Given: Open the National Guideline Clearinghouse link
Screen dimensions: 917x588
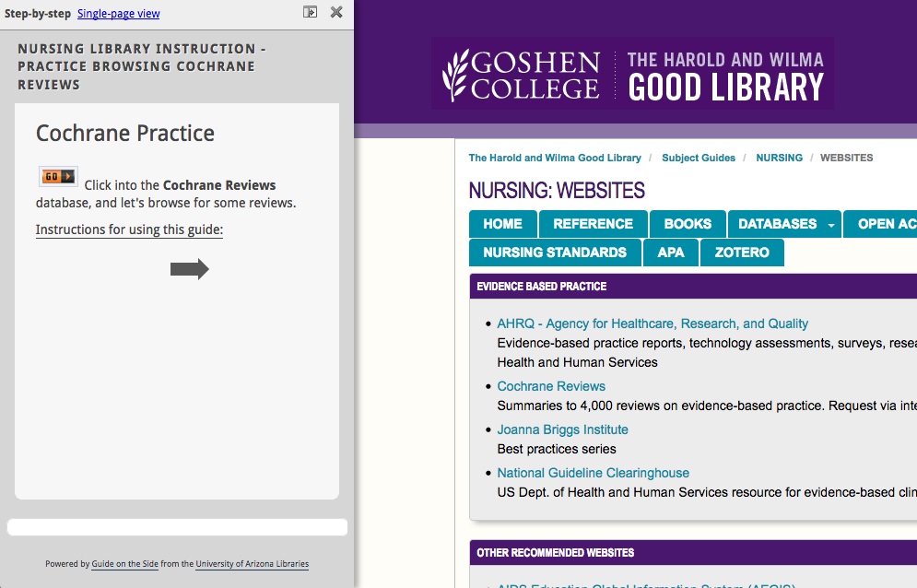Looking at the screenshot, I should (593, 472).
